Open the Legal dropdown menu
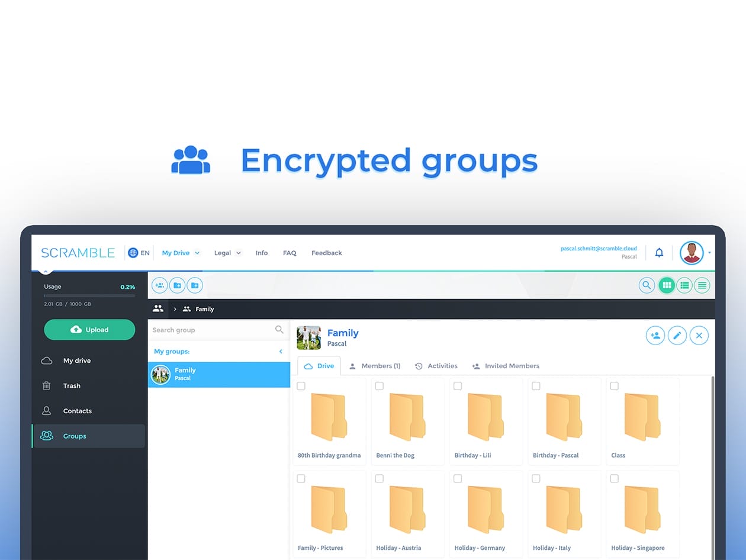Screen dimensions: 746x560 pyautogui.click(x=227, y=253)
